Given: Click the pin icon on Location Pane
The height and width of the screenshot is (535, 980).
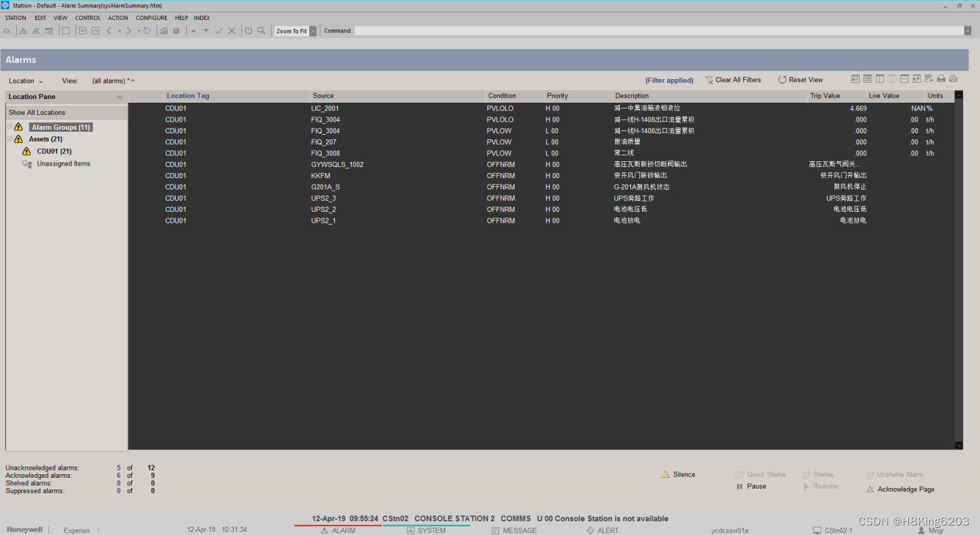Looking at the screenshot, I should coord(119,97).
